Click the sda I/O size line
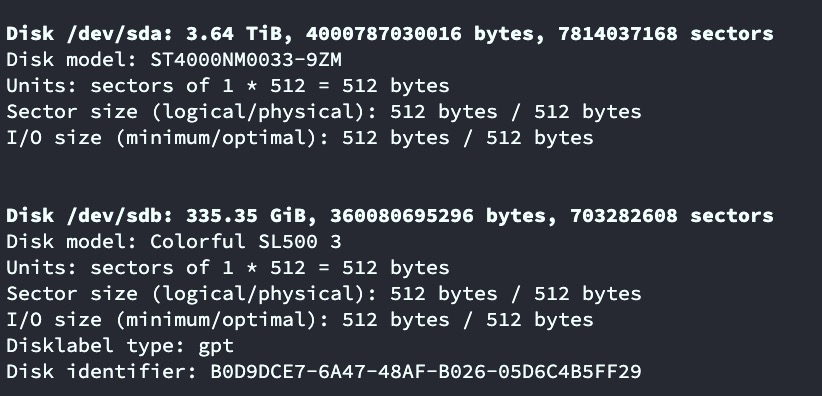The height and width of the screenshot is (396, 822). 300,138
